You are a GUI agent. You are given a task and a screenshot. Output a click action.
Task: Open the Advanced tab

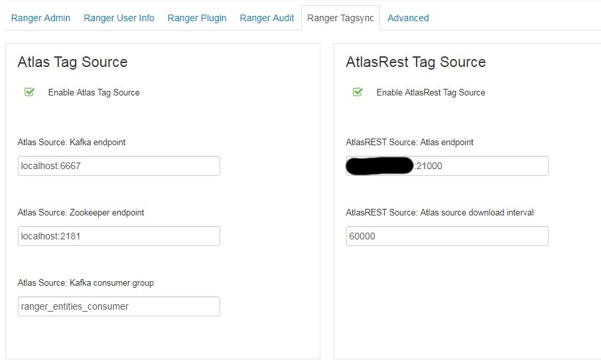pos(408,18)
